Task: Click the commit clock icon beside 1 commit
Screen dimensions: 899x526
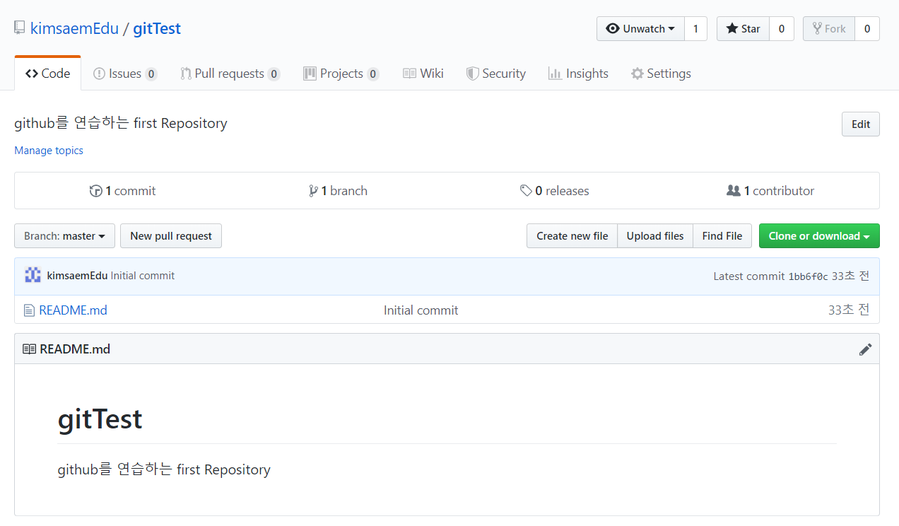Action: pos(96,191)
